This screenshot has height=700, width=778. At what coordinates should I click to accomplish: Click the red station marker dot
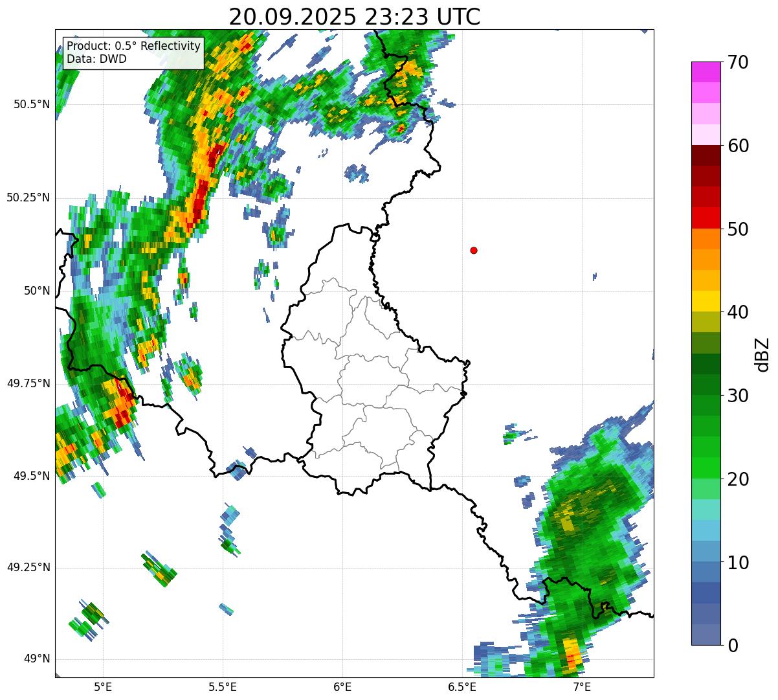point(474,251)
